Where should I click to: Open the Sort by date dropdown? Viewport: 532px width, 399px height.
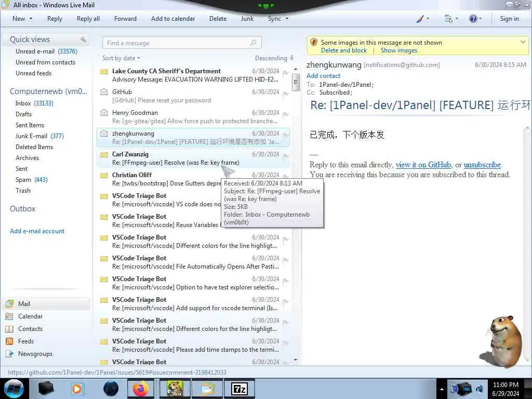(121, 58)
